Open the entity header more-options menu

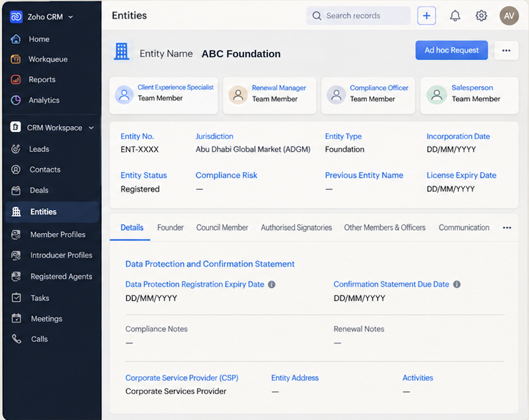tap(506, 51)
